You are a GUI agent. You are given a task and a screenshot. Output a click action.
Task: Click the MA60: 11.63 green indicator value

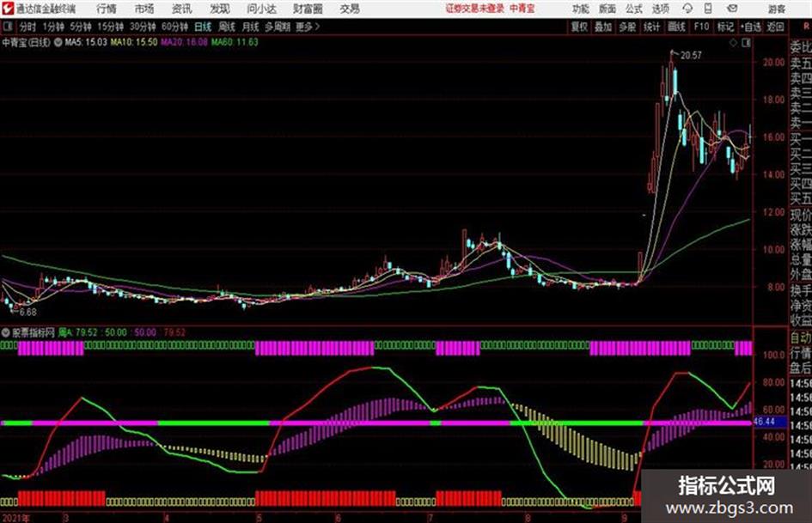coord(235,42)
